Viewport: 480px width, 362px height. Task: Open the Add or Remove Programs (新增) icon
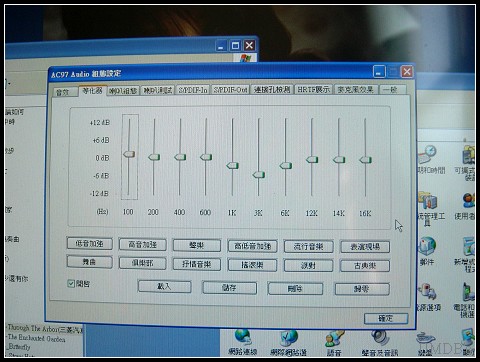pos(469,246)
